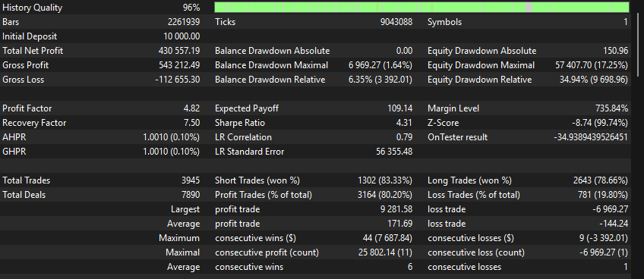This screenshot has height=279, width=644.
Task: Select the LR Correlation value 0.79
Action: [405, 137]
